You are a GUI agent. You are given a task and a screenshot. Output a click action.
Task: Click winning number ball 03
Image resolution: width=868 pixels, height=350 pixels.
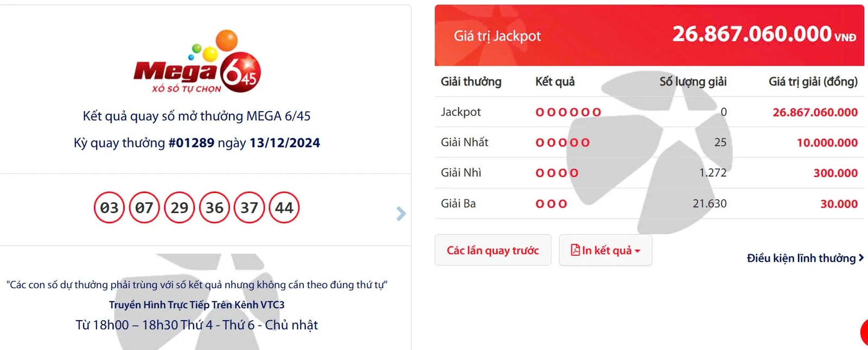(x=109, y=208)
